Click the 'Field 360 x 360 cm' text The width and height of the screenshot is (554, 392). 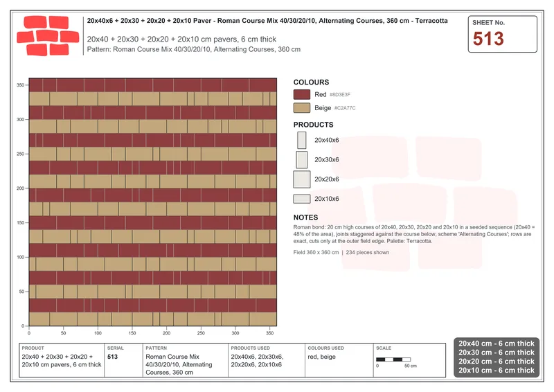(x=316, y=252)
